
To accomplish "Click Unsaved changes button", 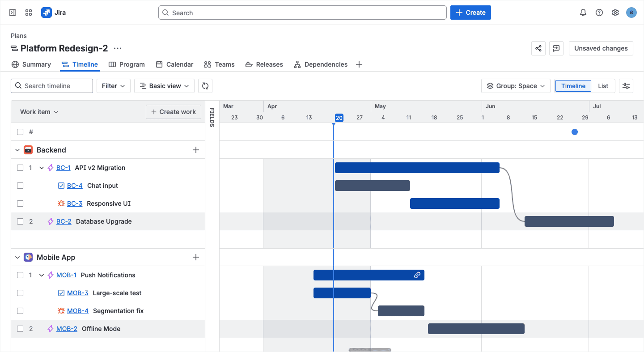I will click(601, 48).
